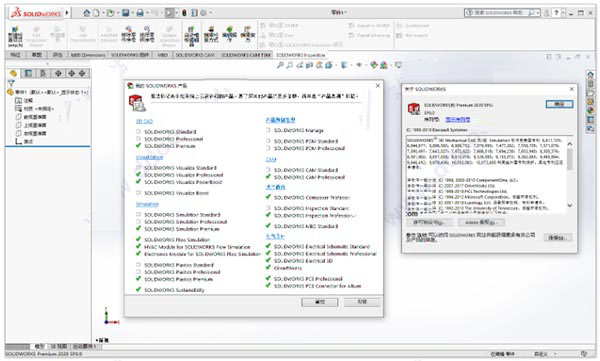
Task: Toggle SOLIDWORKS Flow Simulation checkmark
Action: pos(138,239)
